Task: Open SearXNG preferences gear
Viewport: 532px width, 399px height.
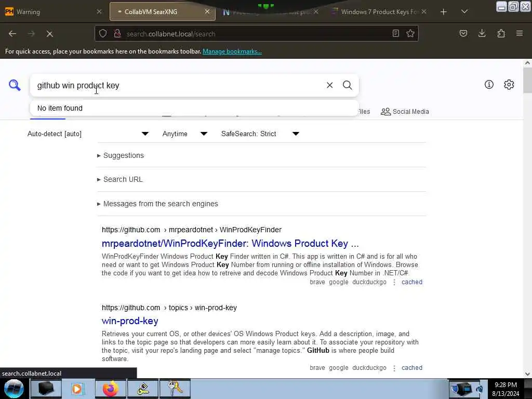Action: (509, 85)
